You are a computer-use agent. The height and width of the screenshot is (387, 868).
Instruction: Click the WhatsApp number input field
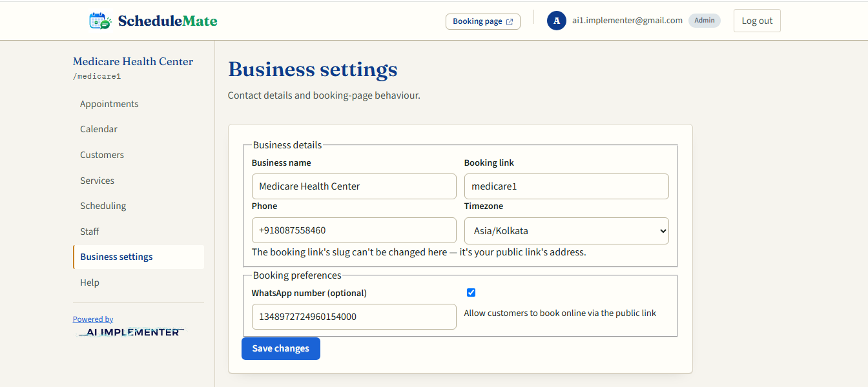click(x=354, y=317)
